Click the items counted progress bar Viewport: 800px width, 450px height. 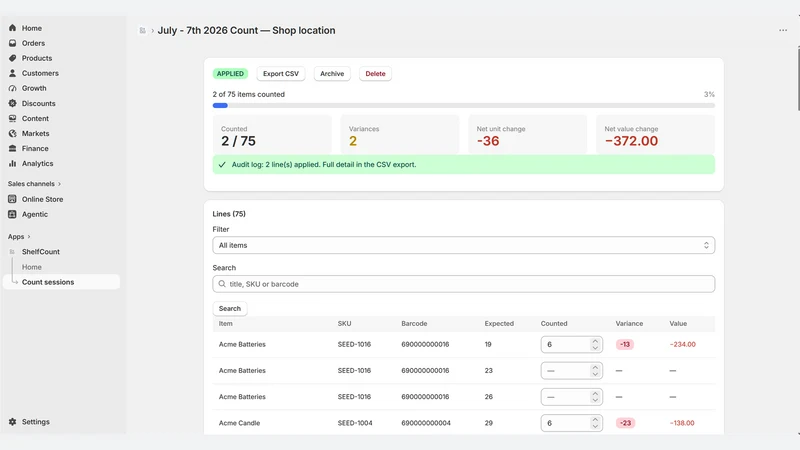coord(463,106)
